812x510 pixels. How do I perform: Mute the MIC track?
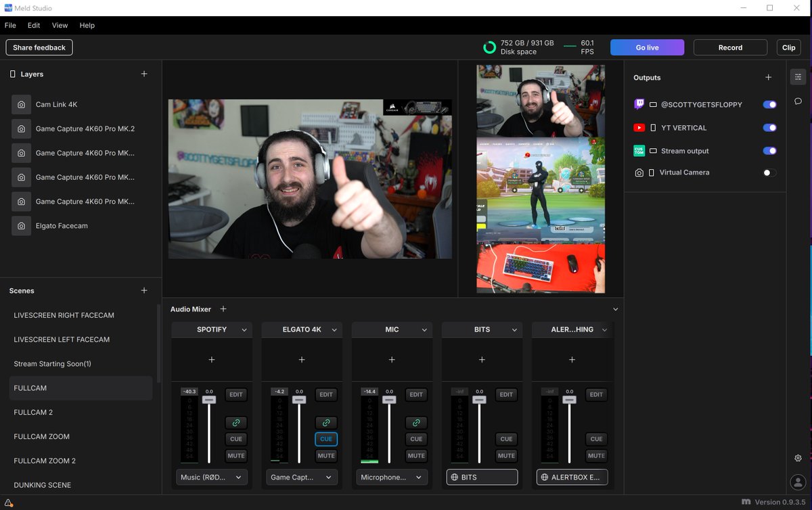(x=416, y=455)
